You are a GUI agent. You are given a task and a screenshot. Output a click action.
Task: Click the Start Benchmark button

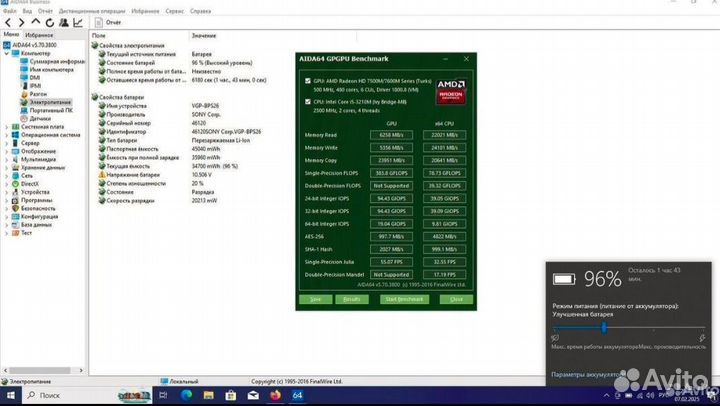coord(405,299)
